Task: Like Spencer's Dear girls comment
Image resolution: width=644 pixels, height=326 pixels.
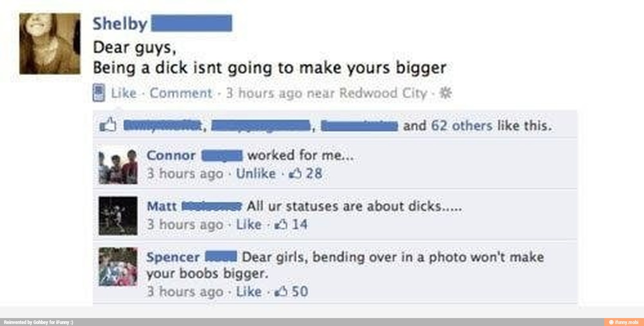Action: (249, 291)
